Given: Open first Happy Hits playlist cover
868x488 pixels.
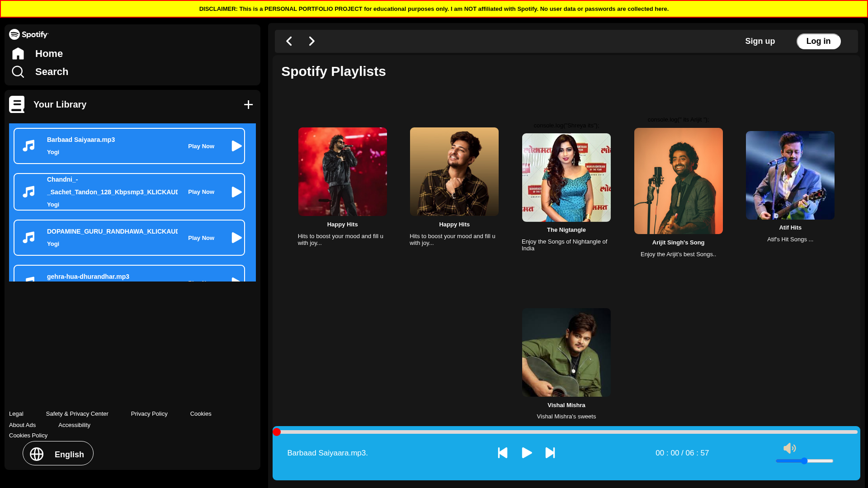Looking at the screenshot, I should [342, 172].
